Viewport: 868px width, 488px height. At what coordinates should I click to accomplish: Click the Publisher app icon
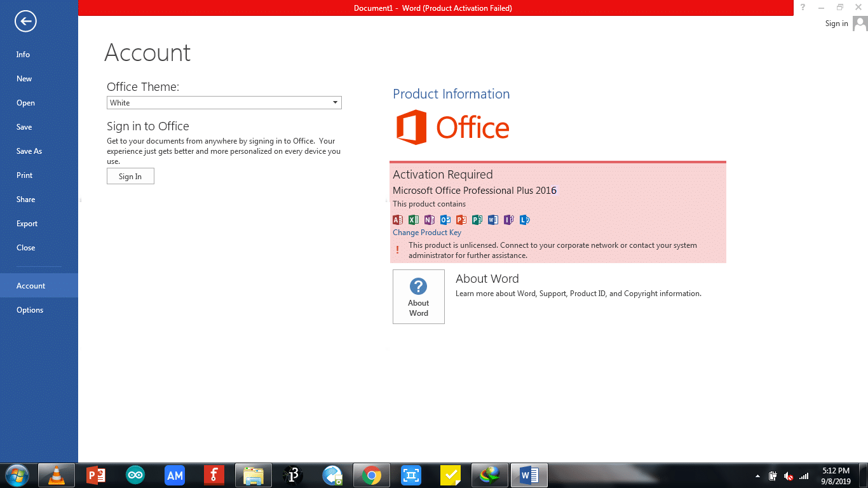point(477,220)
